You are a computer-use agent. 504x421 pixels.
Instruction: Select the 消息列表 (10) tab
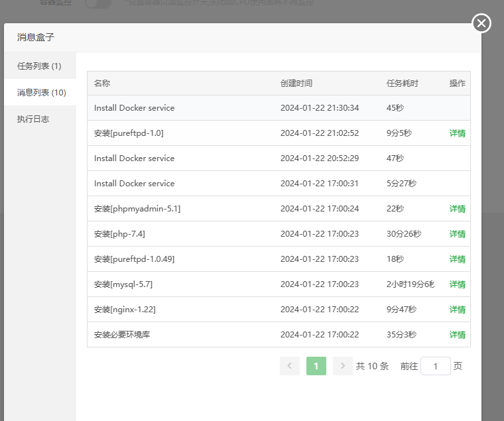(x=40, y=93)
